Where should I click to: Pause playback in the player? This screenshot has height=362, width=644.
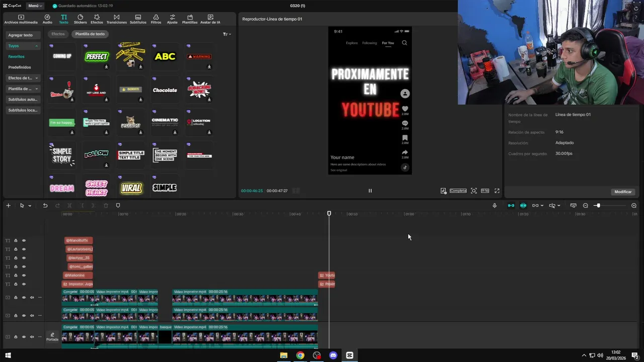coord(370,191)
